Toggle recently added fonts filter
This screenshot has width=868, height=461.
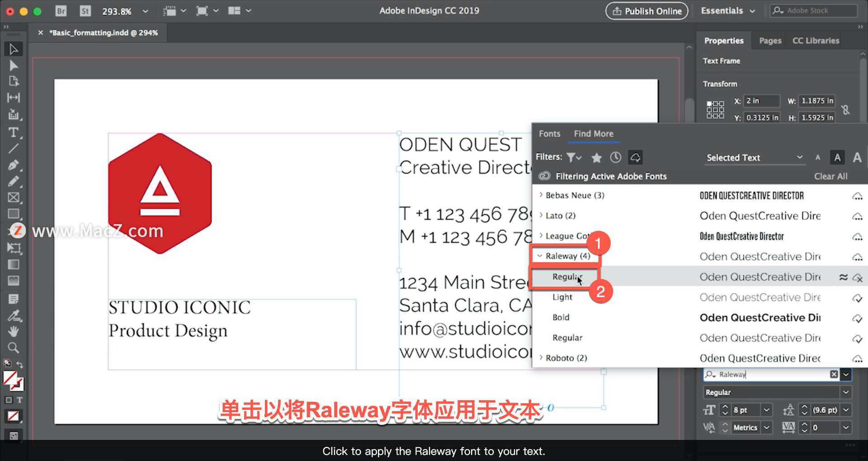click(x=615, y=157)
